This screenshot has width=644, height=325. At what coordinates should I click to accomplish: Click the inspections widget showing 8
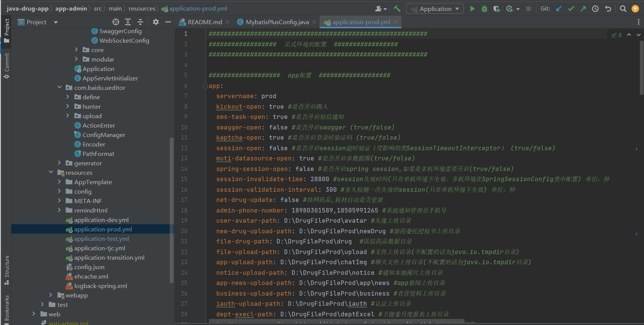pyautogui.click(x=616, y=35)
